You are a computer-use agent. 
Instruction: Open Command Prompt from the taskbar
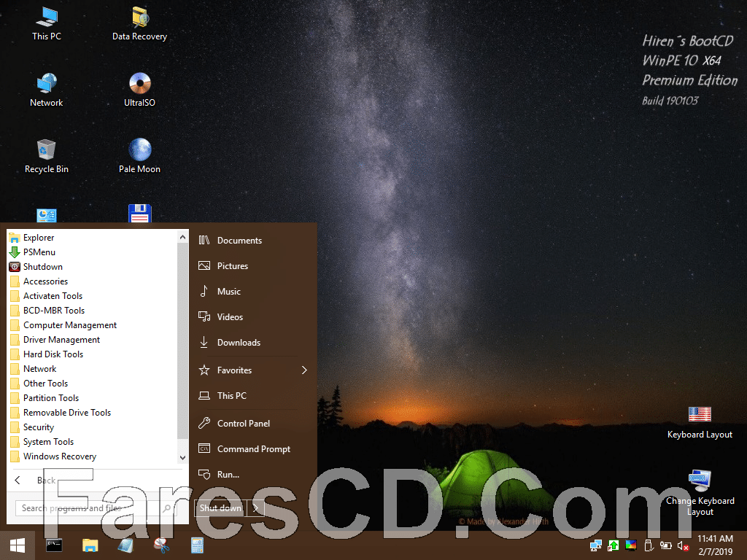54,545
